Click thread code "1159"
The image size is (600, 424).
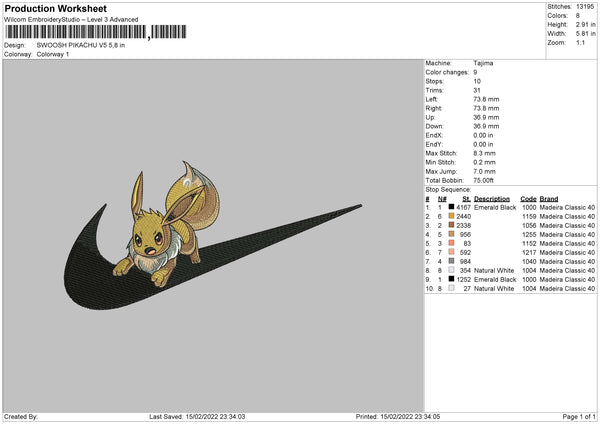[529, 217]
